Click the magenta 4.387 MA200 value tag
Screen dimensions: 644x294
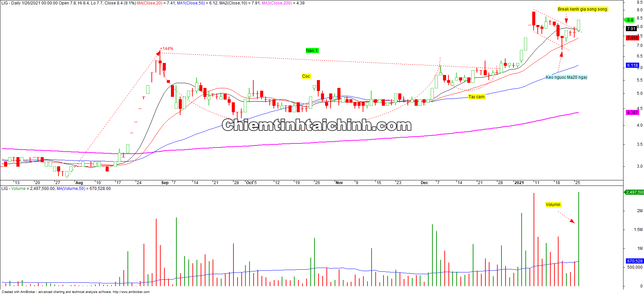click(x=632, y=112)
